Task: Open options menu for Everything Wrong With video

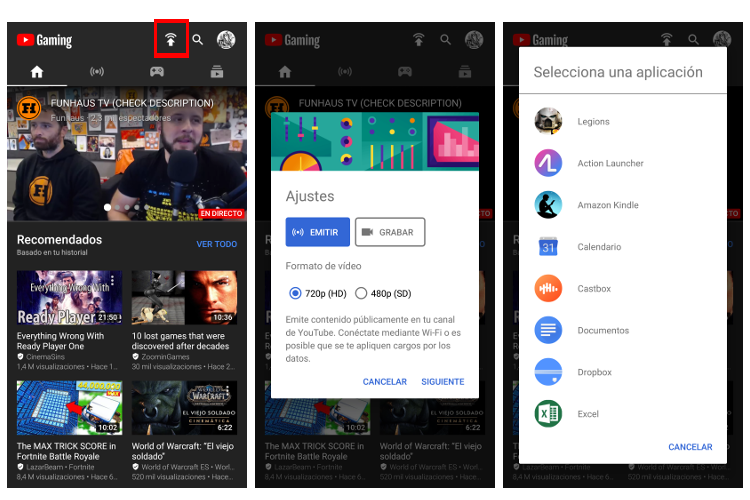Action: (120, 337)
